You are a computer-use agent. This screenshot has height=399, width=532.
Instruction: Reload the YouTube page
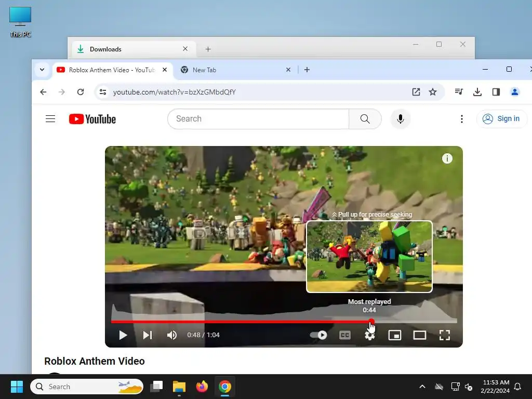(81, 92)
